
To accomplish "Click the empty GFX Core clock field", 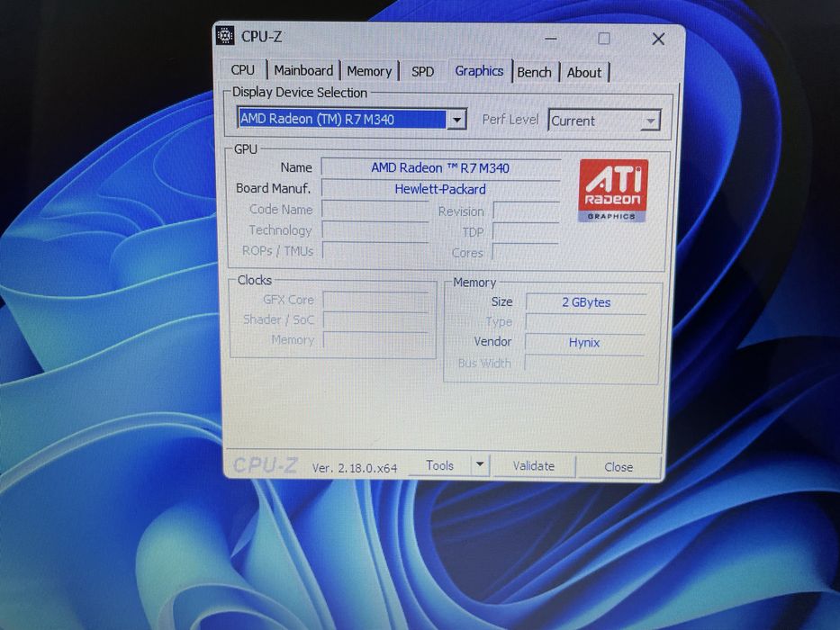I will point(375,300).
